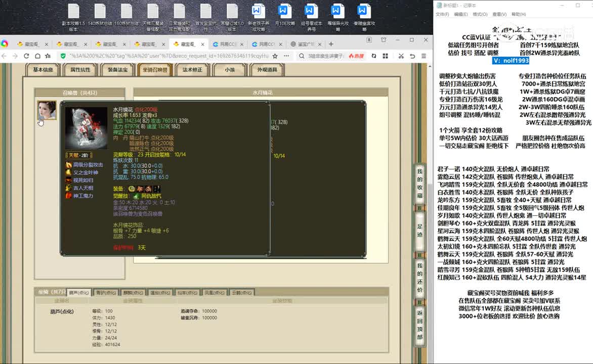Screen dimensions: 593x364
Task: Click the browser back arrow
Action: pos(4,56)
